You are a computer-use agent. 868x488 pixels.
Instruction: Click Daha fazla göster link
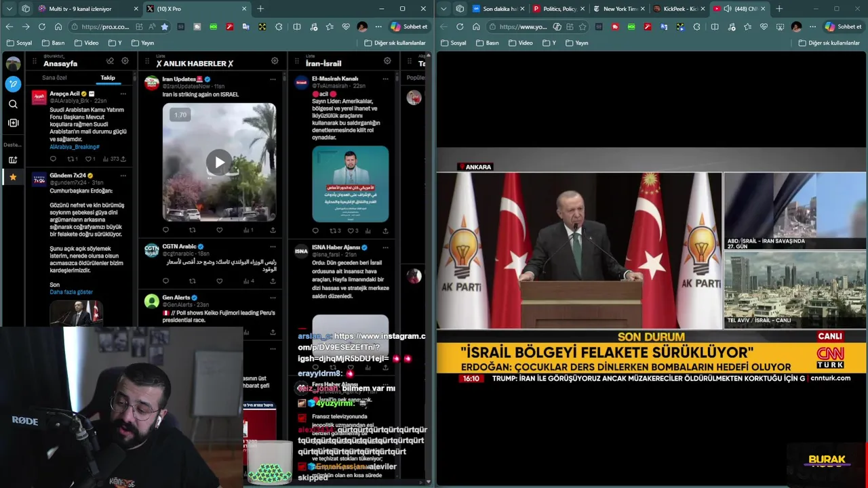coord(71,292)
